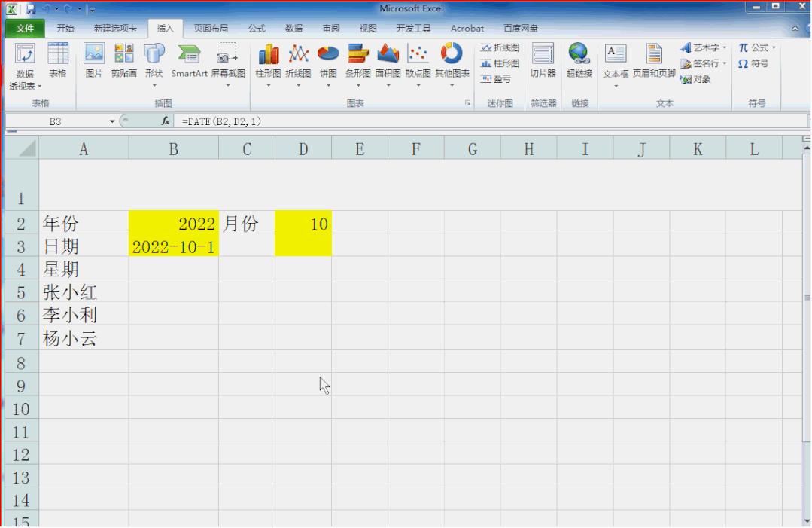Insert a Pie chart (饼图)
The height and width of the screenshot is (528, 812).
[x=328, y=65]
